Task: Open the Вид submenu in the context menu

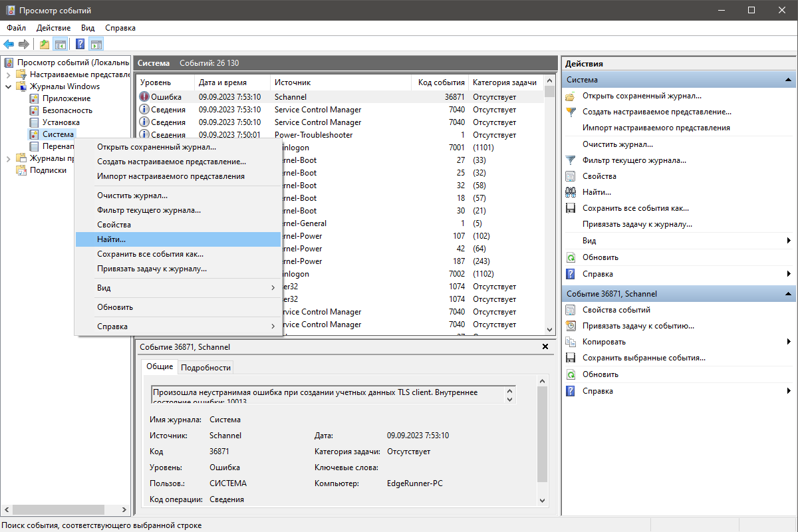Action: [x=178, y=288]
